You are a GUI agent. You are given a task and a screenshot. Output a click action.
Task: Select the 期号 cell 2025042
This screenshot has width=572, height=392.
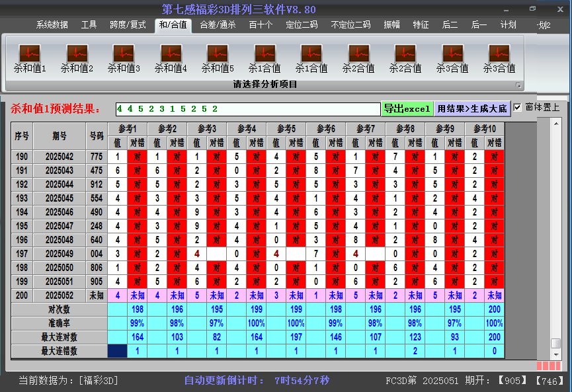pos(60,157)
